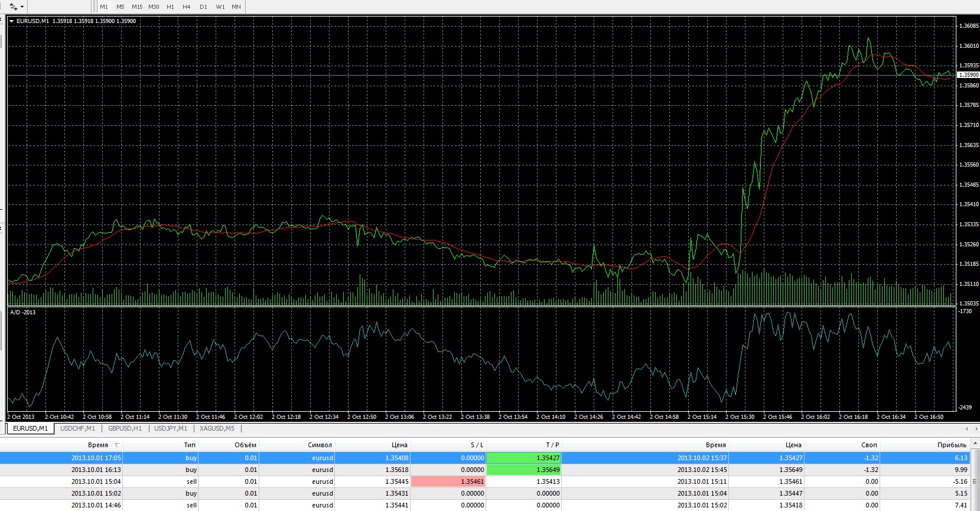Switch chart to M1 timeframe
Image resolution: width=980 pixels, height=511 pixels.
click(104, 6)
